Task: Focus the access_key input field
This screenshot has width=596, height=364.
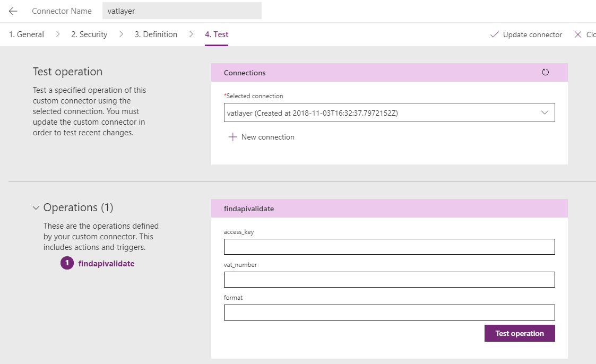Action: (x=389, y=247)
